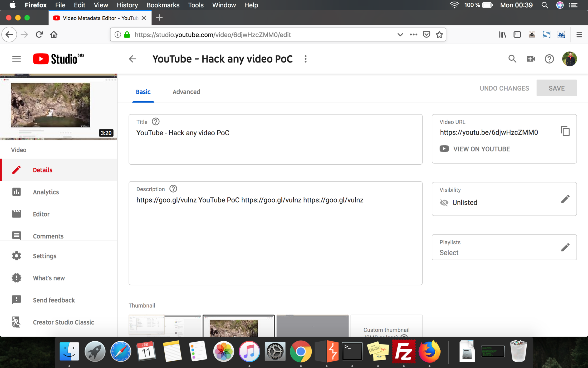Edit visibility with the pencil icon
The width and height of the screenshot is (588, 368).
click(x=565, y=199)
